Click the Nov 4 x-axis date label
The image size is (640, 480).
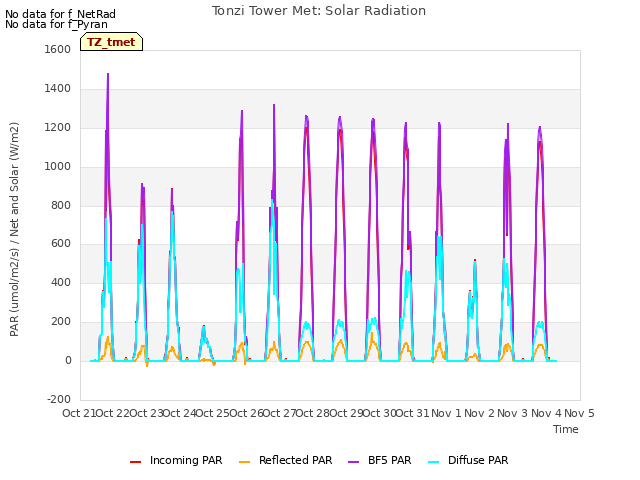coord(546,413)
